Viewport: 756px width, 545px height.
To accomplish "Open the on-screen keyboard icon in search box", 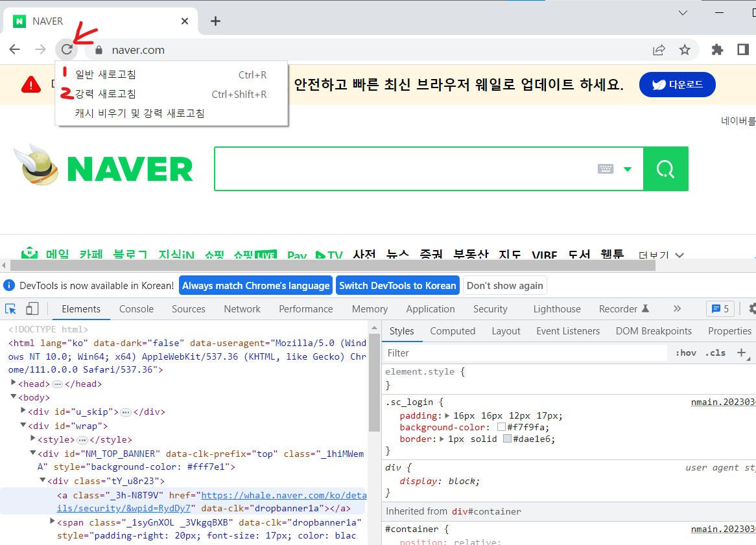I will click(606, 168).
